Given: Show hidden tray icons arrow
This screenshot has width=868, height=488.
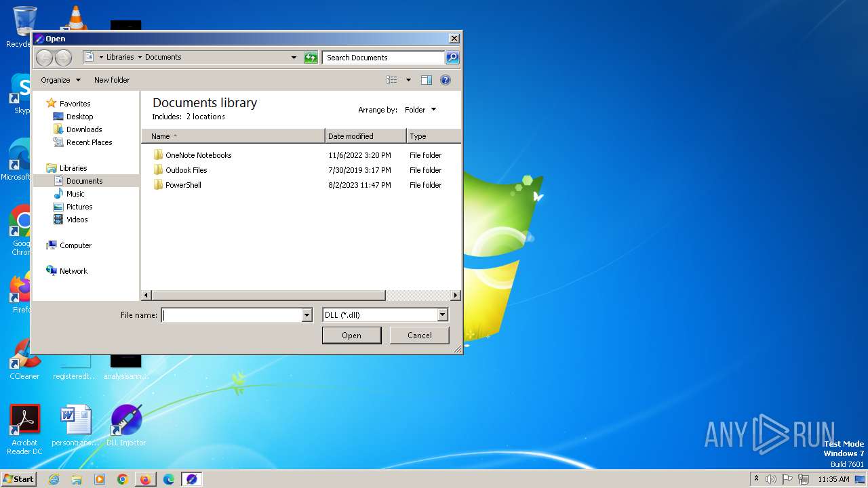Looking at the screenshot, I should click(x=756, y=479).
